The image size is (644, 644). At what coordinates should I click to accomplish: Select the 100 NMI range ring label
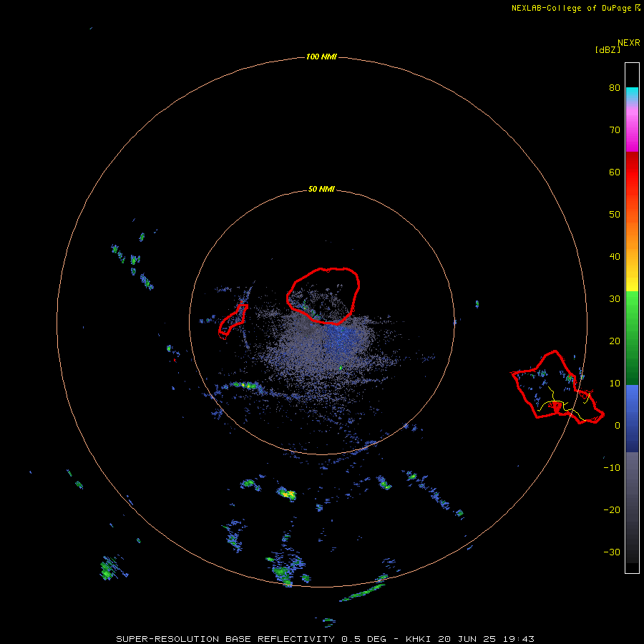pyautogui.click(x=321, y=57)
